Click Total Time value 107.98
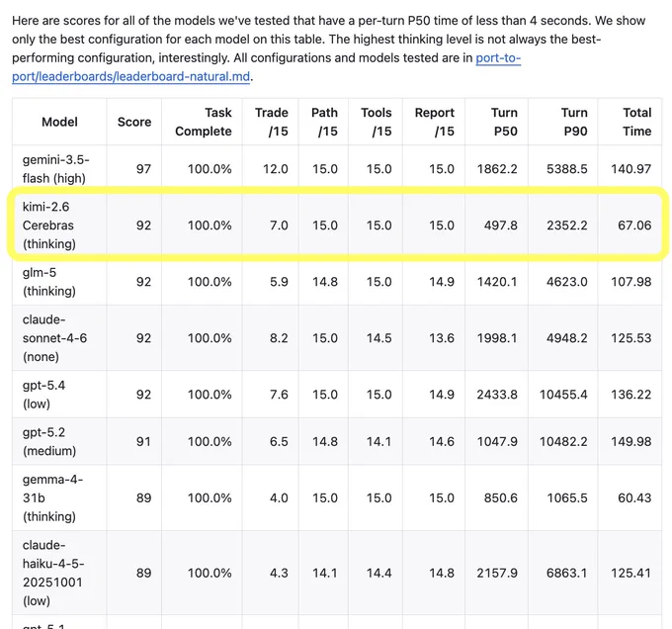 click(x=630, y=282)
